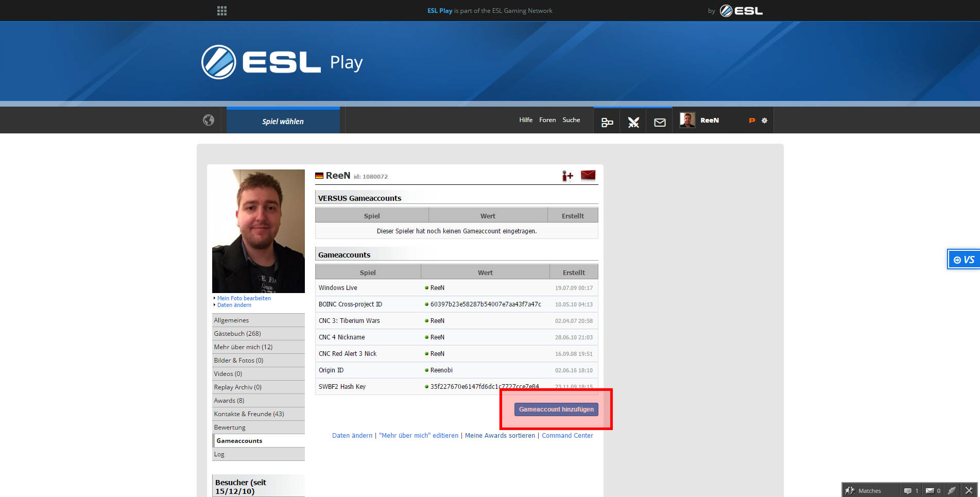
Task: Open Mehr über mich (12) in sidebar
Action: (259, 347)
